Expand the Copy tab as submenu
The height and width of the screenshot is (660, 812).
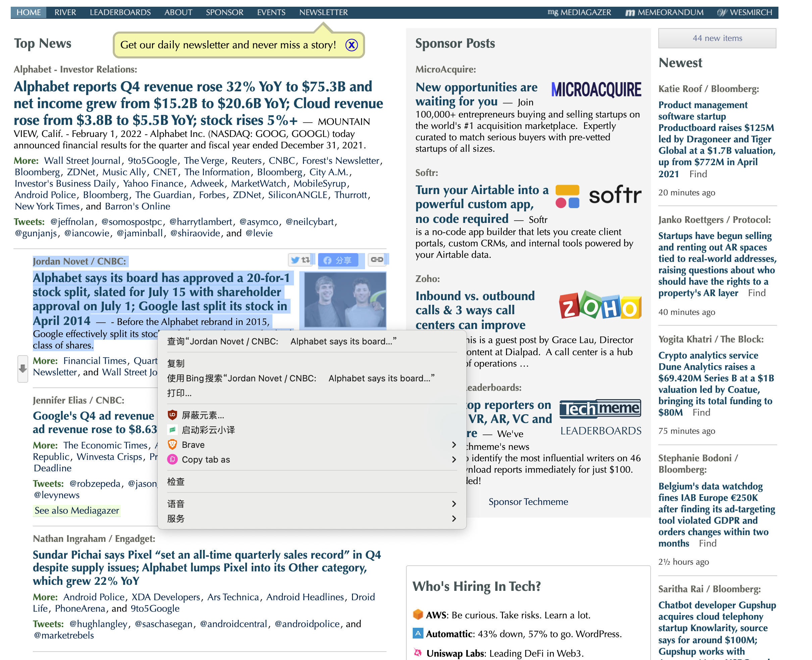click(453, 459)
